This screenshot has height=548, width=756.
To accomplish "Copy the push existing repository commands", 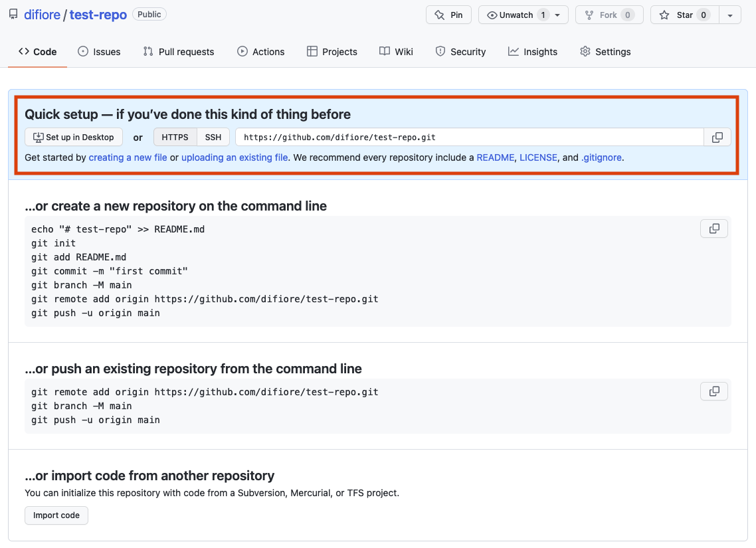I will [714, 391].
